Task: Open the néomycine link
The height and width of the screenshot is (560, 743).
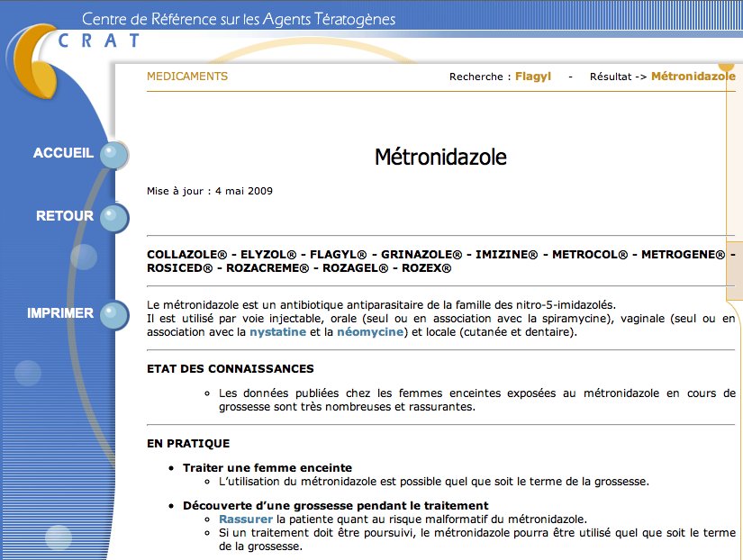Action: coord(370,332)
